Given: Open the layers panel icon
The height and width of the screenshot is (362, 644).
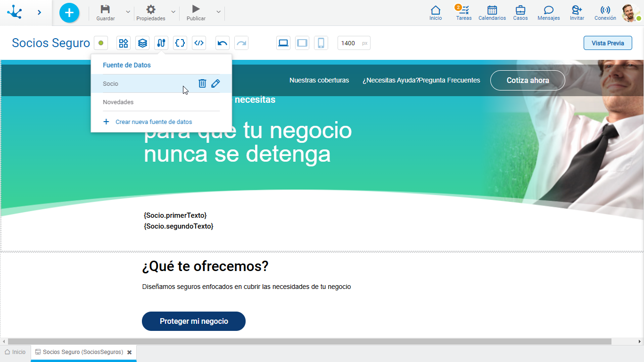Looking at the screenshot, I should pos(142,43).
